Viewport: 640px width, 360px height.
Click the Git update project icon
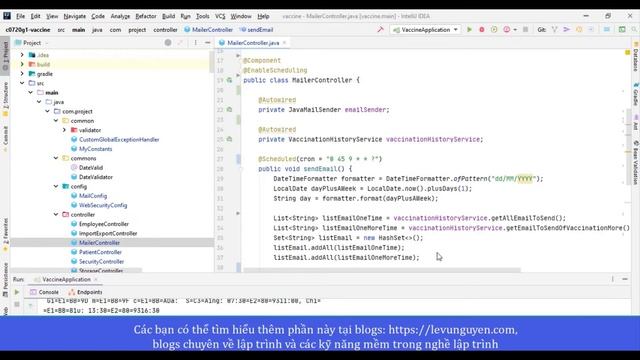tap(554, 29)
